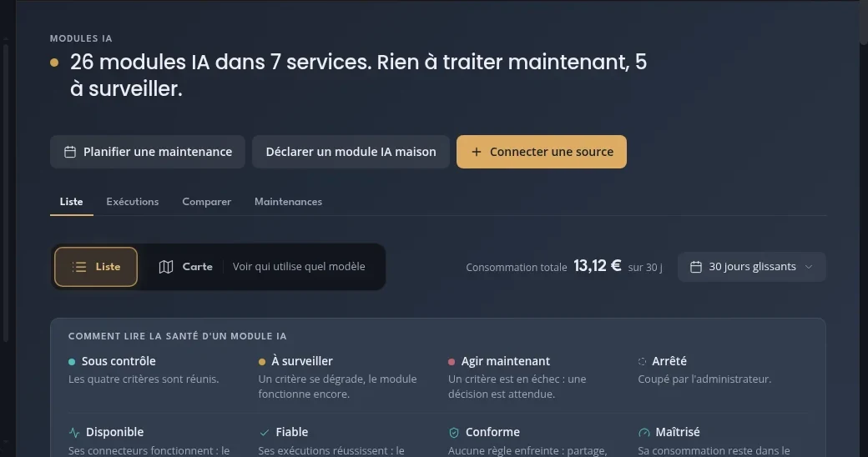The image size is (868, 457).
Task: Click the 'Maîtrisé' criterion label
Action: [678, 432]
